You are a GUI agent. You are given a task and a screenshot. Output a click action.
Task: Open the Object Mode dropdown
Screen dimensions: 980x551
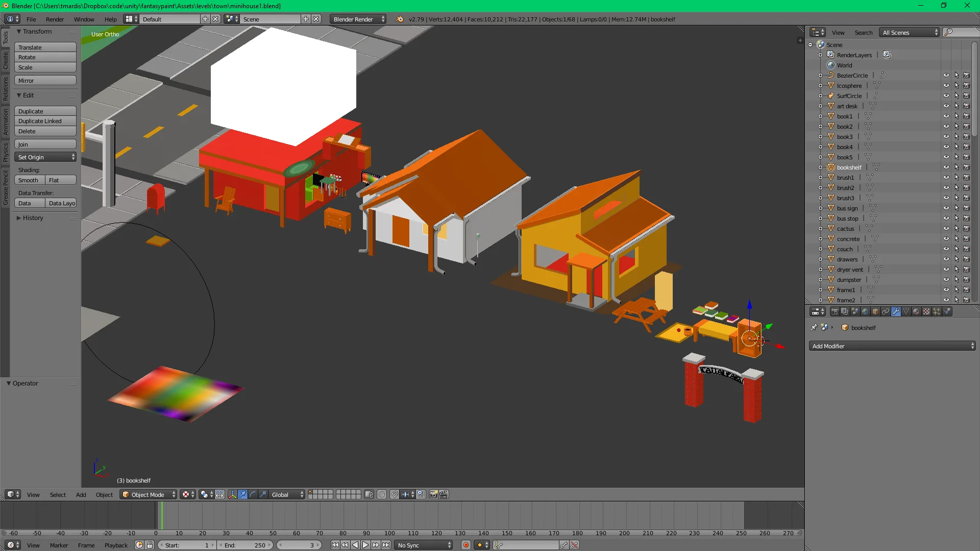click(x=149, y=494)
